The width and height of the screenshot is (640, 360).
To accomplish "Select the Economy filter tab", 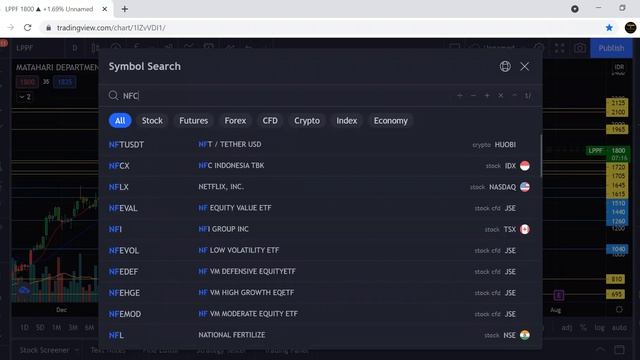I will (x=391, y=121).
